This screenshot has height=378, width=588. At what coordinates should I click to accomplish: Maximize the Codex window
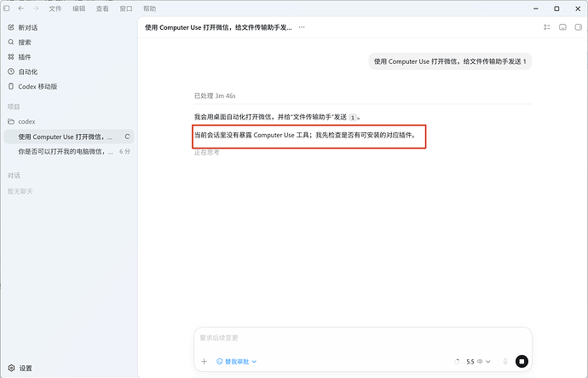pos(556,9)
